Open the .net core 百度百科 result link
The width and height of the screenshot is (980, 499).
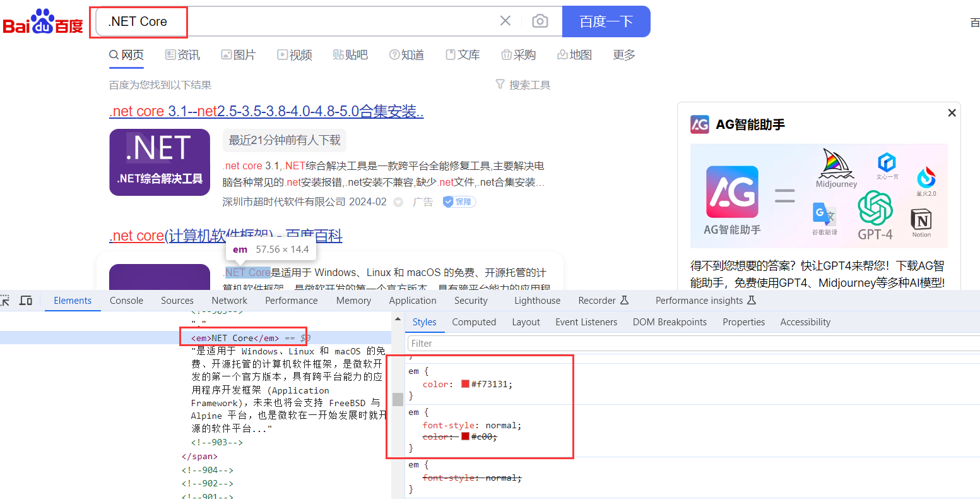[x=226, y=236]
